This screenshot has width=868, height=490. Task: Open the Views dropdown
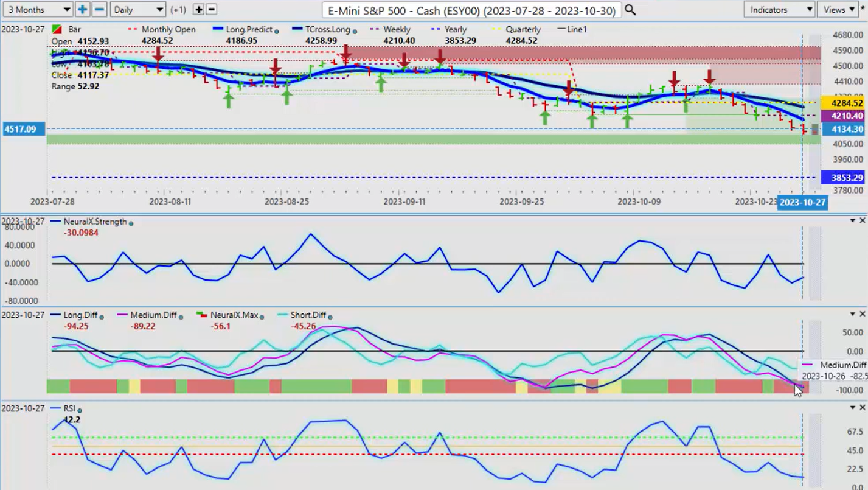click(x=839, y=10)
